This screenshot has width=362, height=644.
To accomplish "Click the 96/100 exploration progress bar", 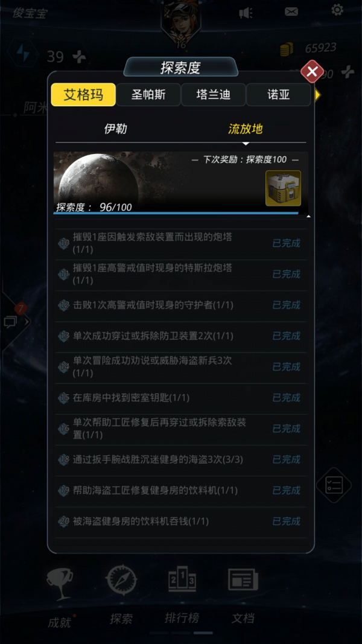I will 176,213.
